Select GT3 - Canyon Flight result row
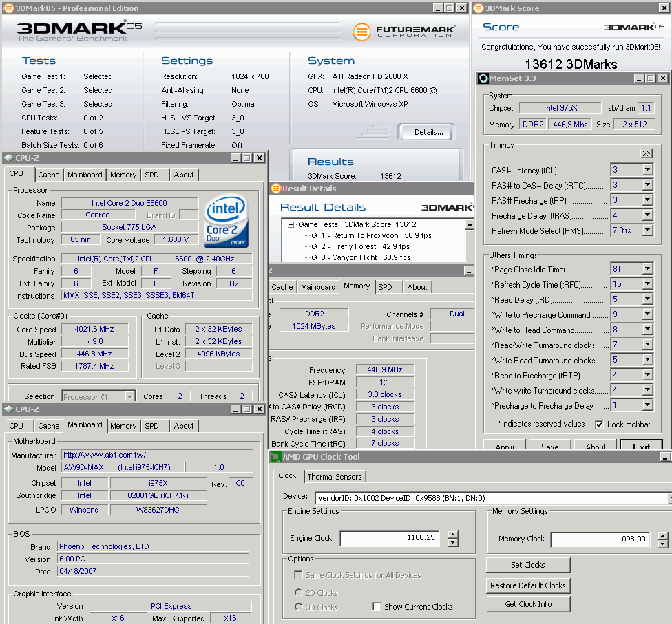Viewport: 672px width, 624px height. point(361,257)
